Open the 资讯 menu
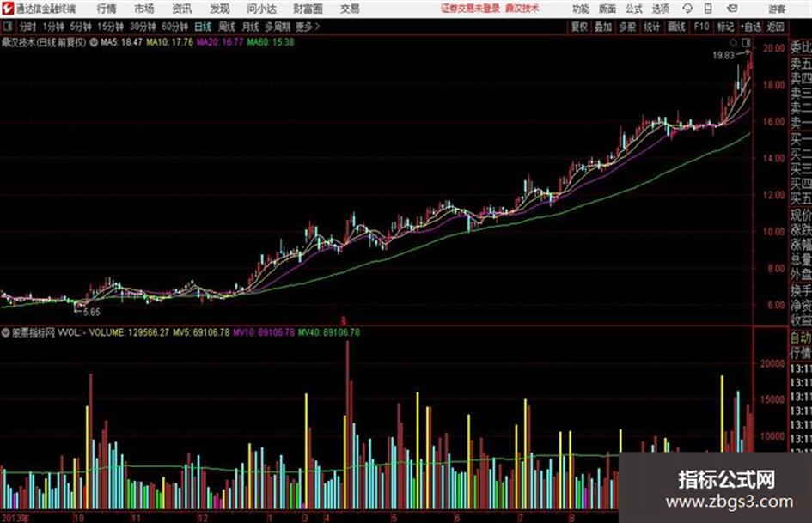The width and height of the screenshot is (812, 523). click(x=182, y=9)
